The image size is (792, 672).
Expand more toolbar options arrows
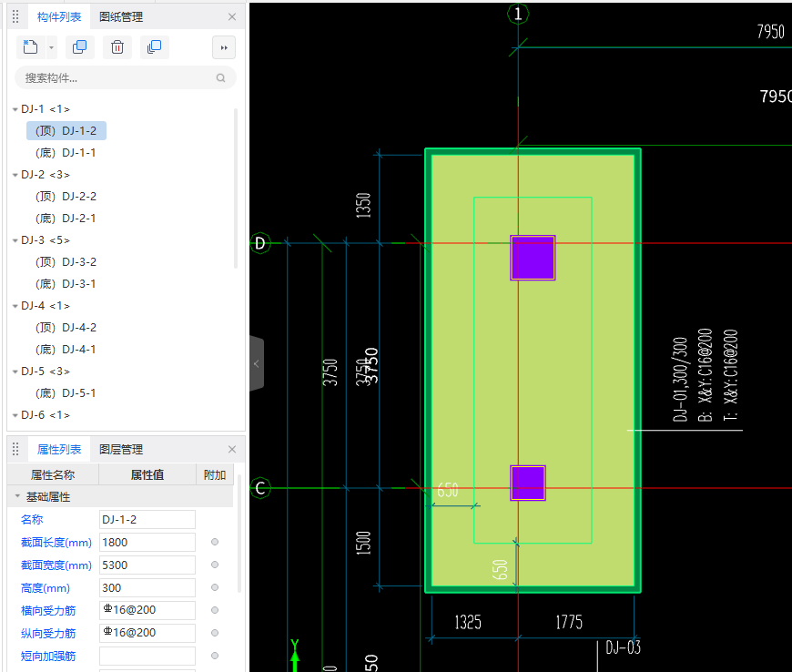(224, 48)
